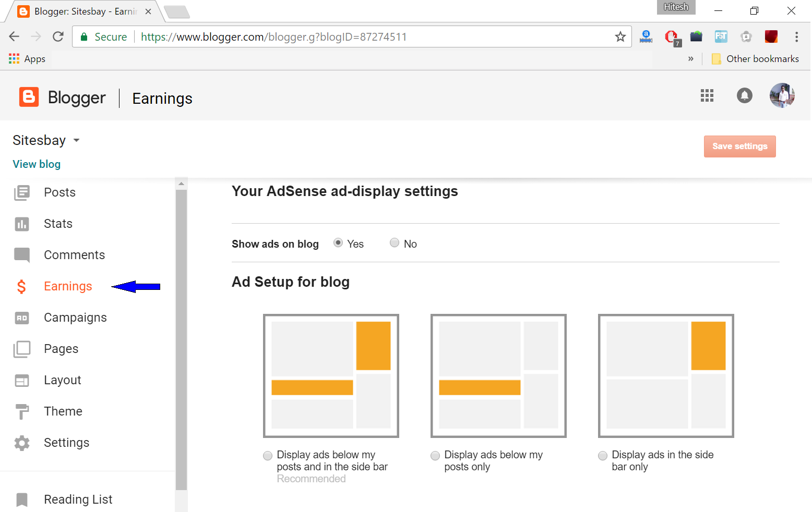The width and height of the screenshot is (812, 512).
Task: Click the ad blocker extension icon
Action: 671,38
